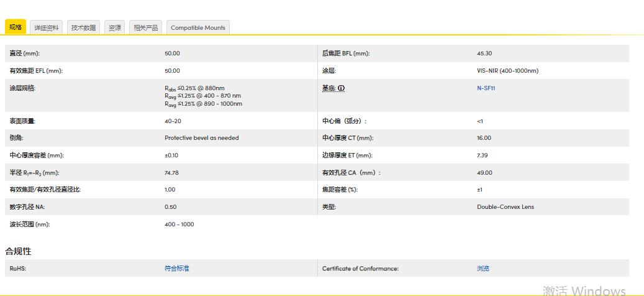Open the 资源 tab

tap(115, 27)
